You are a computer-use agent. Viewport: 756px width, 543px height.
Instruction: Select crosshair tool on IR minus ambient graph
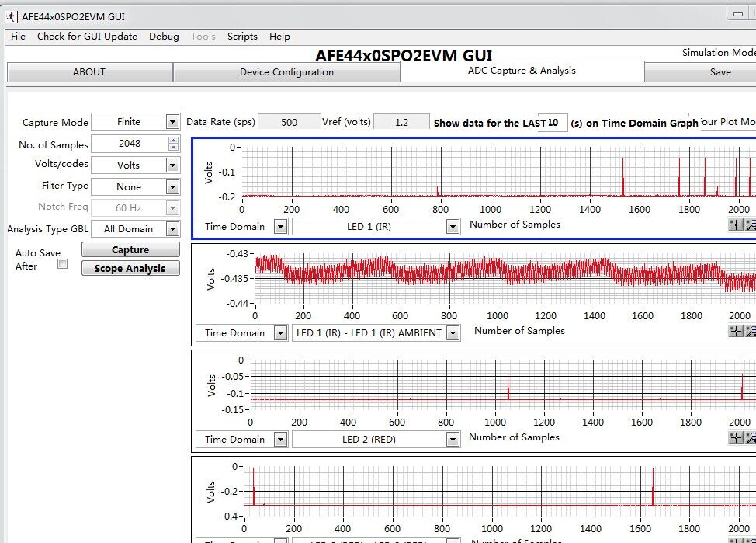736,332
